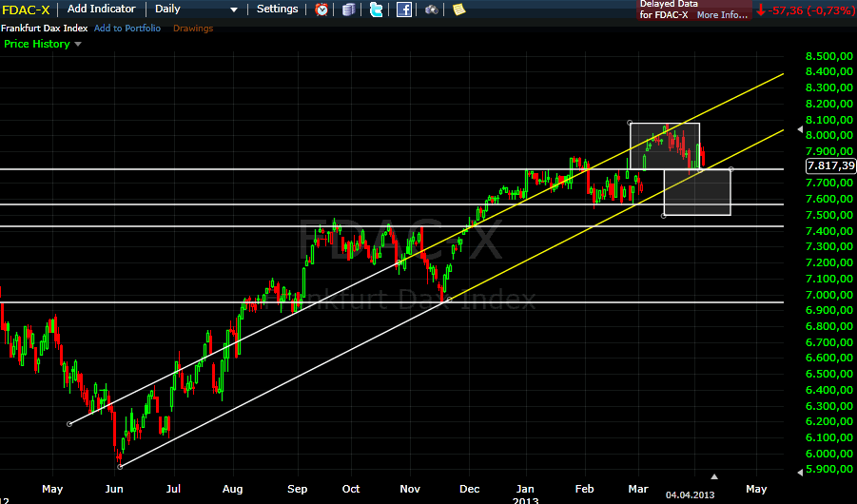Open the alarm clock alert icon
Viewport: 857px width, 504px height.
[x=321, y=10]
